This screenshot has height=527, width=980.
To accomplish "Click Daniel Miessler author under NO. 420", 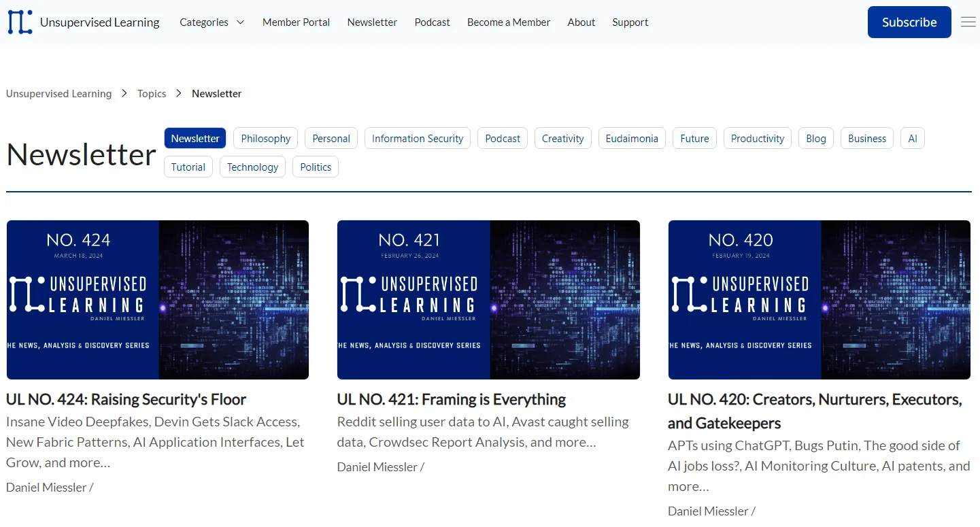I will pyautogui.click(x=708, y=511).
